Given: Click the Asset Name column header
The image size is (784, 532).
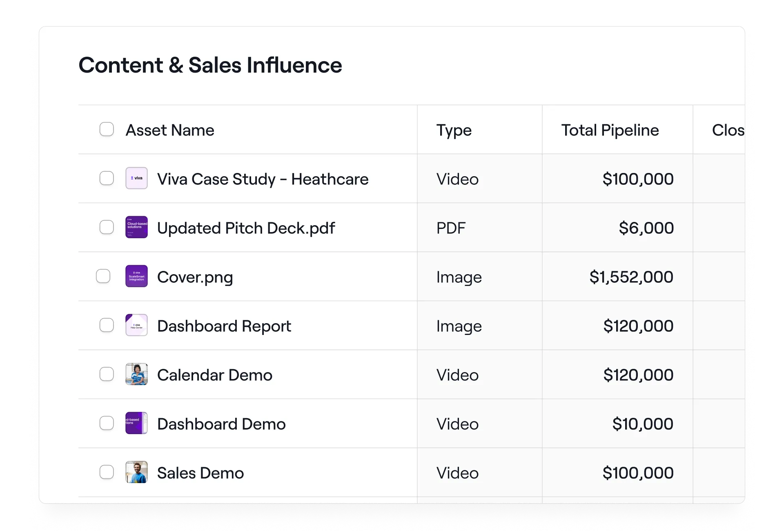Looking at the screenshot, I should pos(170,130).
